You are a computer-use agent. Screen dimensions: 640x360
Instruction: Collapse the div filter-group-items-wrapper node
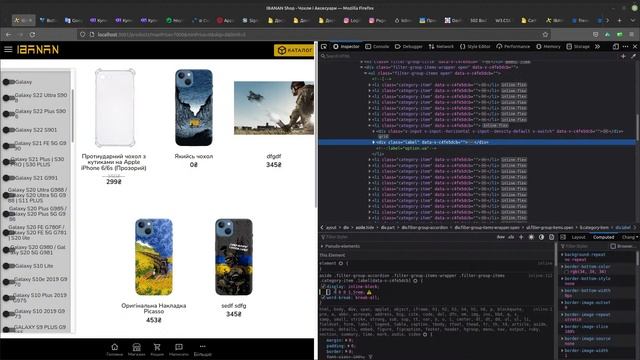click(x=362, y=67)
